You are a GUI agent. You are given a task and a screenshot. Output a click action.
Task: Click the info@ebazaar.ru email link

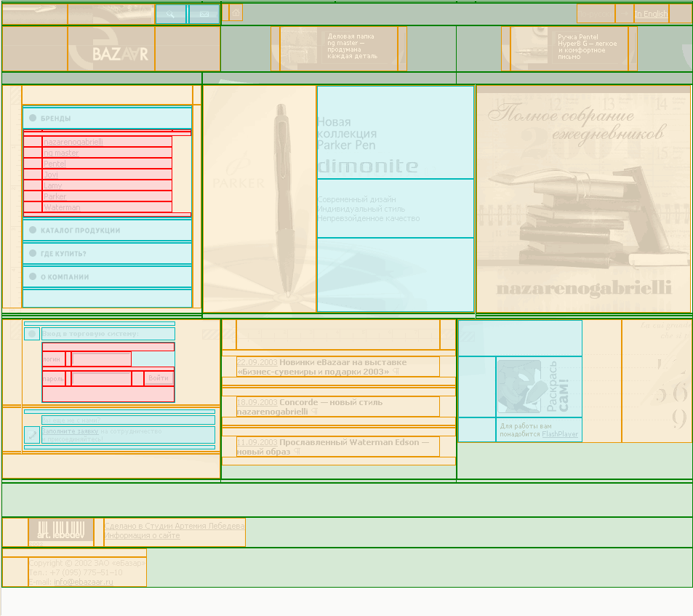point(84,582)
